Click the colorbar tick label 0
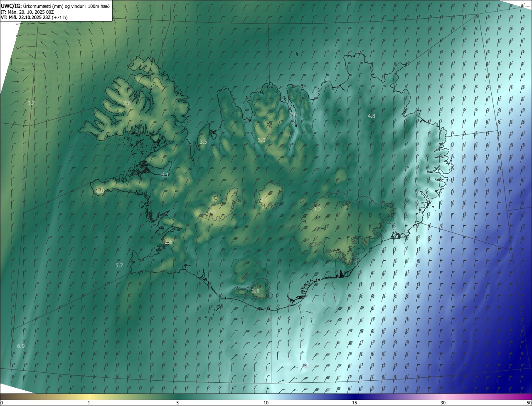The width and height of the screenshot is (532, 406). tap(2, 403)
